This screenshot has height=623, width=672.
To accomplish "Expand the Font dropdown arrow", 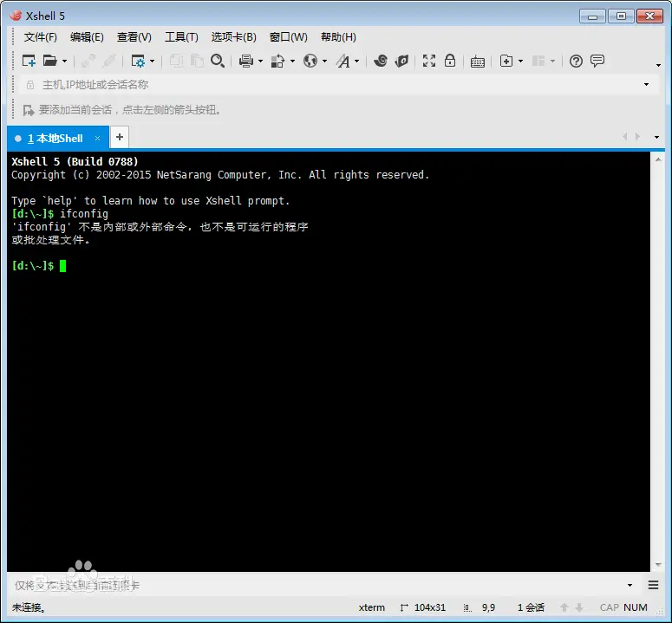I will pyautogui.click(x=356, y=62).
